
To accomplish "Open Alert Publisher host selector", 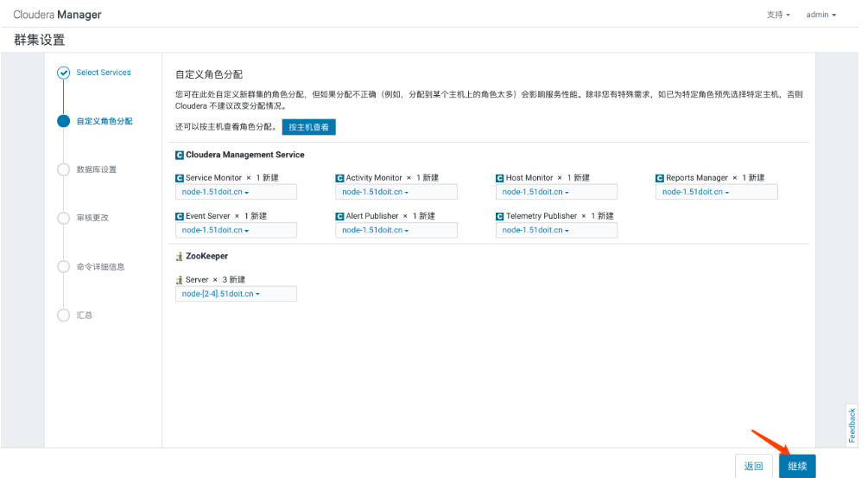I will tap(396, 230).
